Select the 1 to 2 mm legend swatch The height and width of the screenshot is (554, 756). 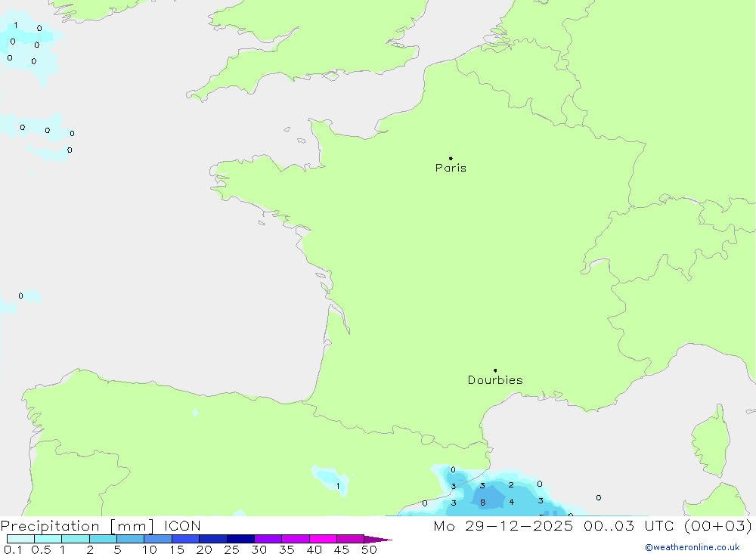click(x=76, y=539)
